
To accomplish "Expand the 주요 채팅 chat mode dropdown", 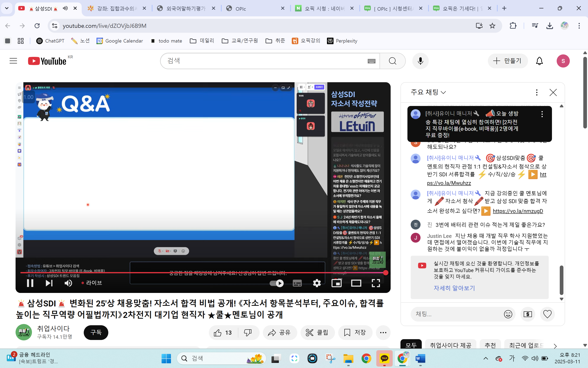I will pyautogui.click(x=428, y=92).
